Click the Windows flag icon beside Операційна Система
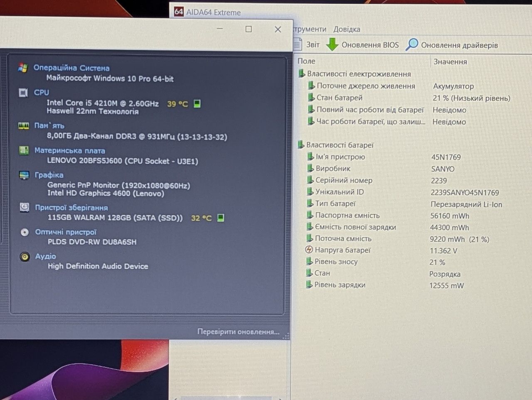 (23, 68)
